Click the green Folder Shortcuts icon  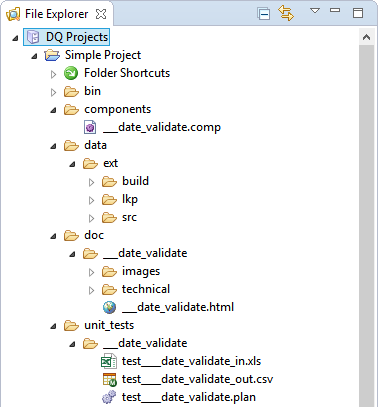tap(71, 73)
